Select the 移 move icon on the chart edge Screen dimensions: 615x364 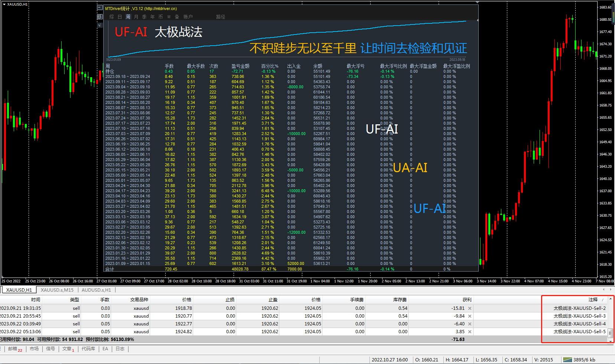pyautogui.click(x=99, y=17)
